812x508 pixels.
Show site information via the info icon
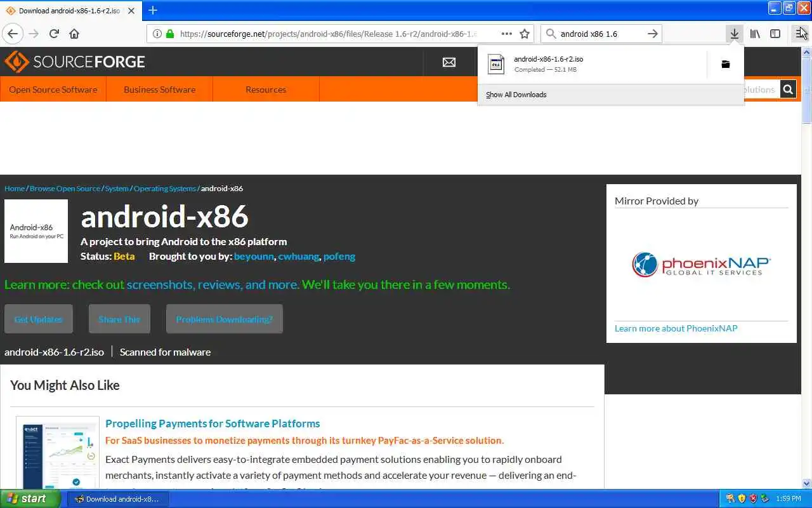tap(157, 34)
